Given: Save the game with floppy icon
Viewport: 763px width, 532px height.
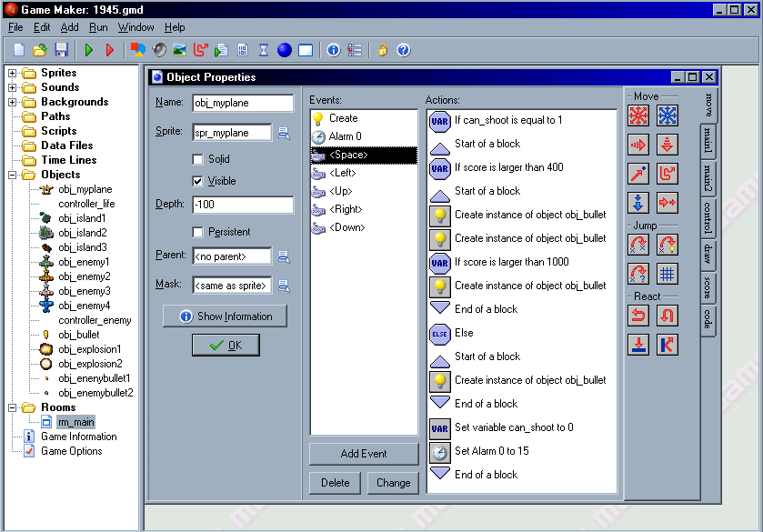Looking at the screenshot, I should pos(61,50).
